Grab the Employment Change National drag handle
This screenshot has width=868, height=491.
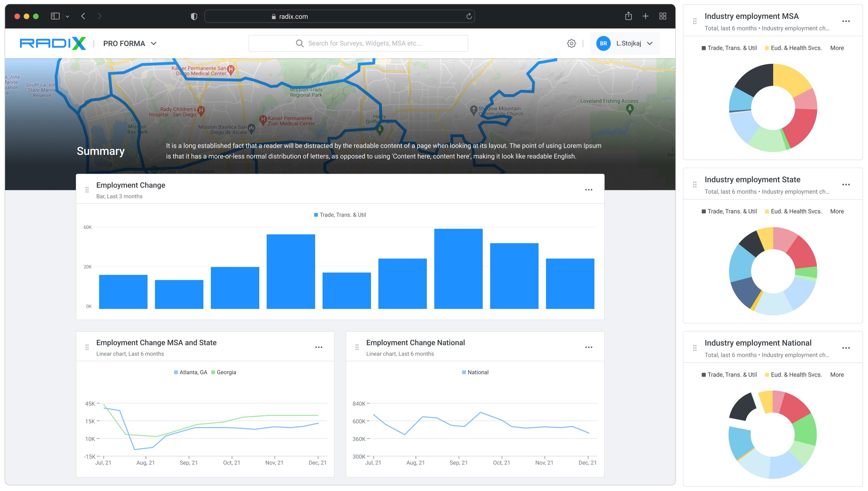pos(357,347)
